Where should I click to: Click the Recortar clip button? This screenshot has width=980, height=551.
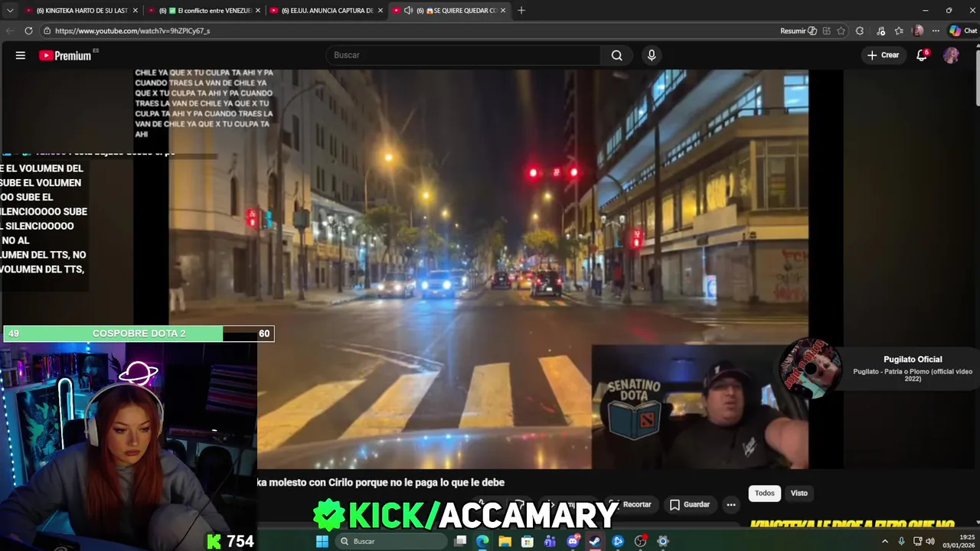(x=630, y=504)
